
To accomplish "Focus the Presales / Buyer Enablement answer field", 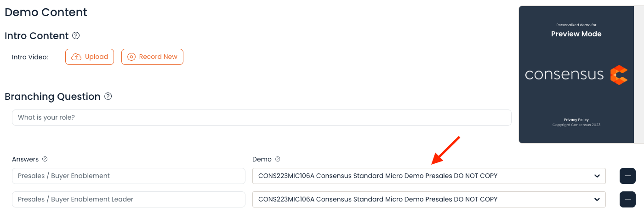I will tap(129, 176).
